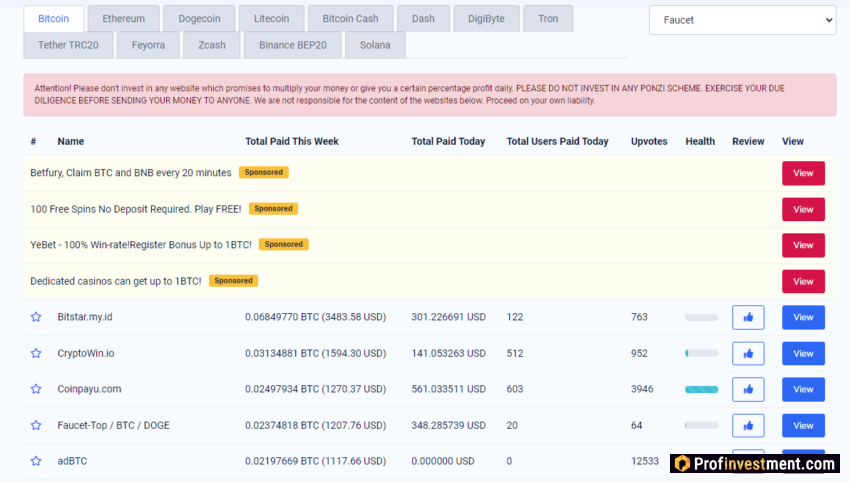Open the Bitstar.my.id site name

(x=85, y=317)
